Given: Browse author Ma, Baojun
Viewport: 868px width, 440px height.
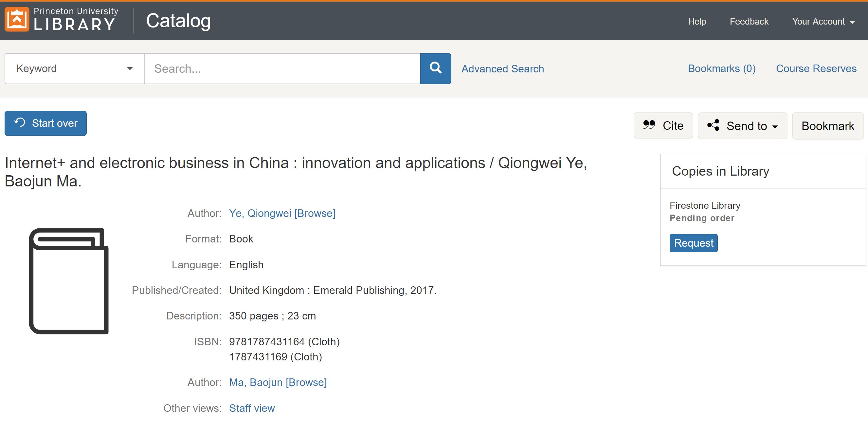Looking at the screenshot, I should [x=278, y=382].
